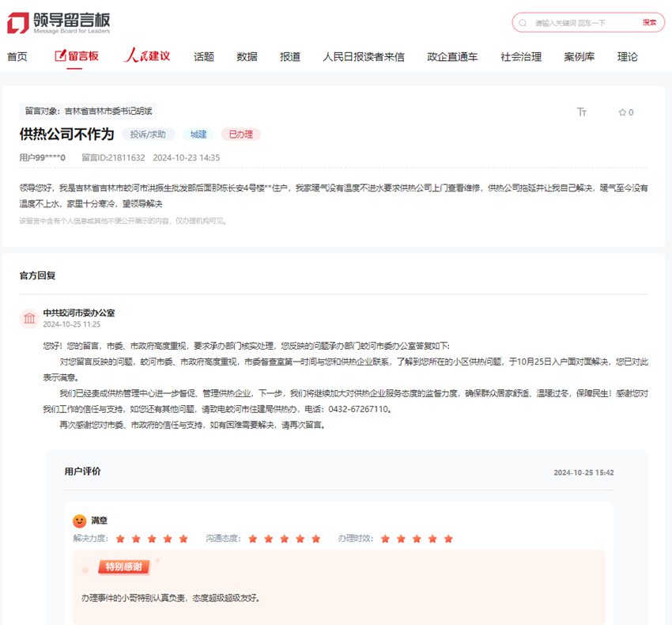Click the government building icon beside 中共蛟河市委办公室
This screenshot has width=672, height=625.
click(x=29, y=318)
